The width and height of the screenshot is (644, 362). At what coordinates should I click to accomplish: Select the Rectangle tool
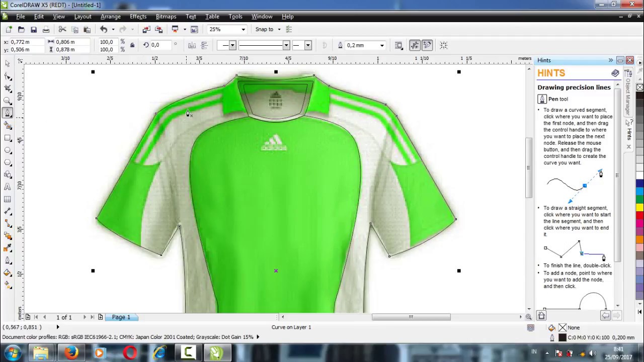click(8, 138)
